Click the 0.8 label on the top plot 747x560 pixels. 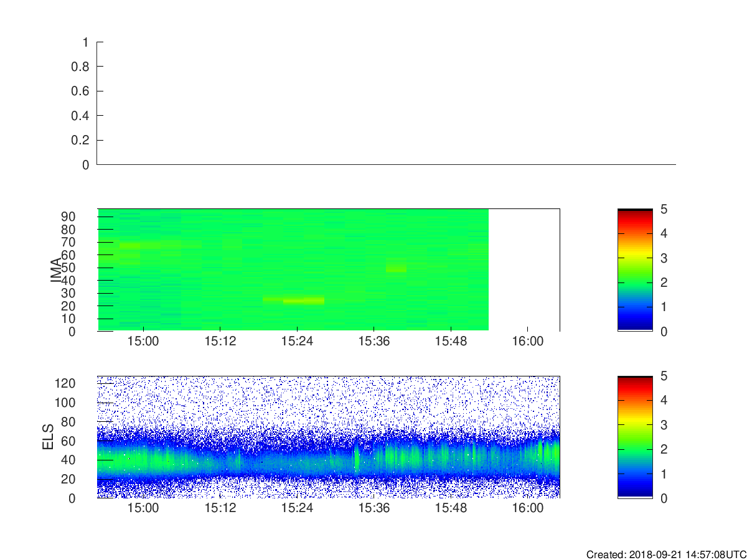point(82,67)
